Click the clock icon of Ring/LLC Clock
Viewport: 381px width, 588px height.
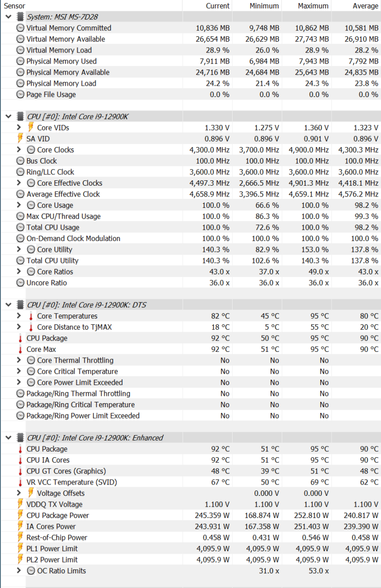[x=20, y=172]
